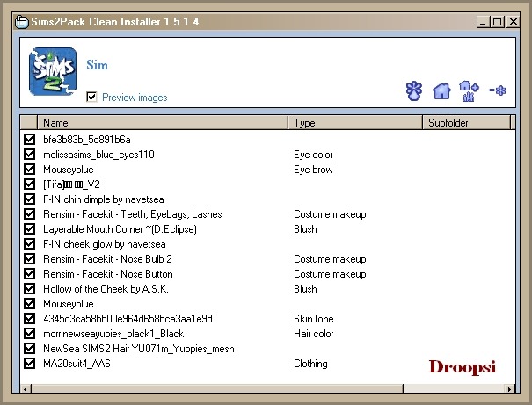Close the Sims2Pack Clean Installer window

[513, 22]
